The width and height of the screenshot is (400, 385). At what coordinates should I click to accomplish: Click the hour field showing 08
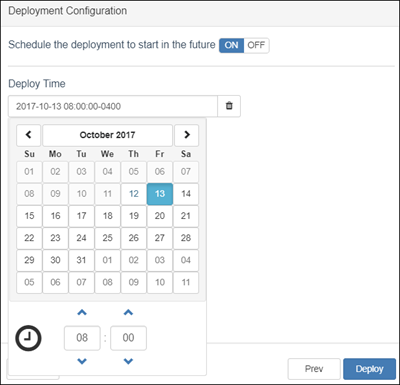coord(82,338)
